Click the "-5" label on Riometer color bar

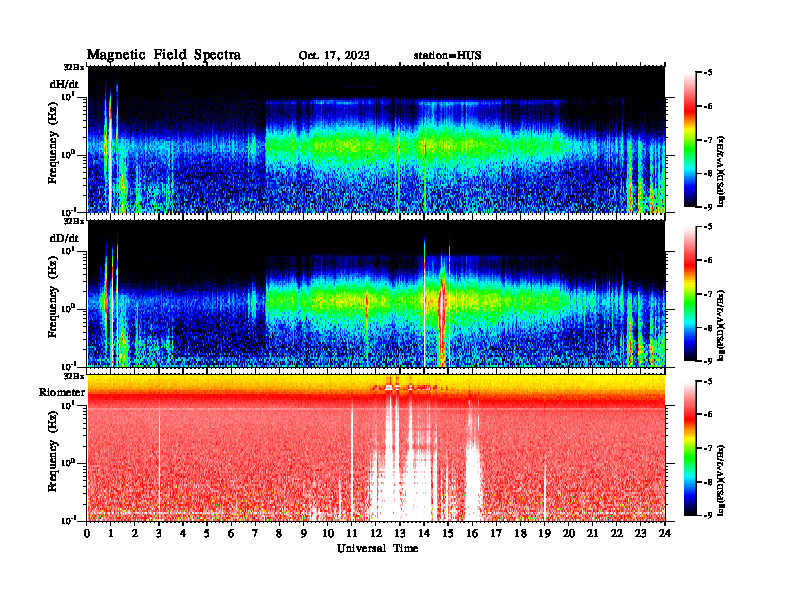tap(708, 381)
